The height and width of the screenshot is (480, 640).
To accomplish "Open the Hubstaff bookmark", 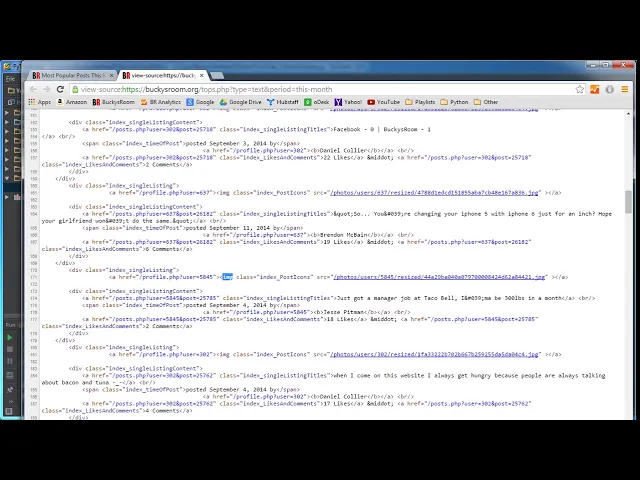I will pyautogui.click(x=283, y=102).
